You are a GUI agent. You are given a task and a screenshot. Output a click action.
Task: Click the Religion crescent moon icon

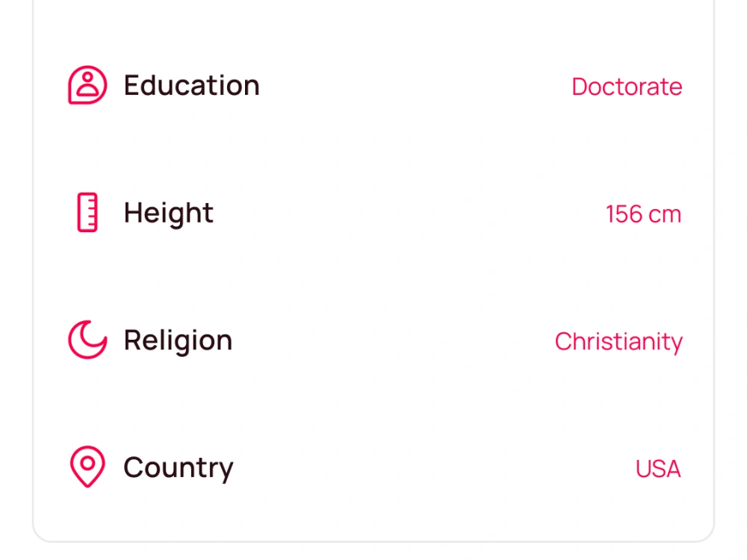click(87, 340)
